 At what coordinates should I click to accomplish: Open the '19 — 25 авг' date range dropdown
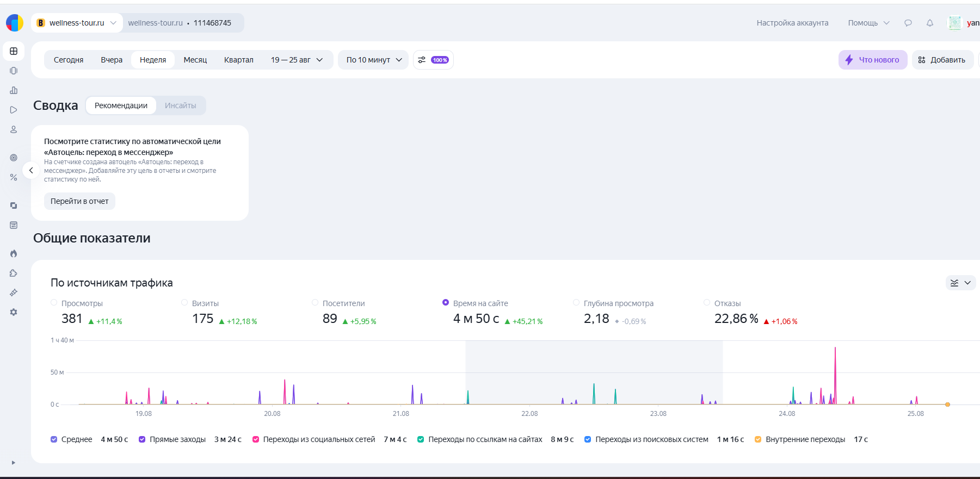297,60
